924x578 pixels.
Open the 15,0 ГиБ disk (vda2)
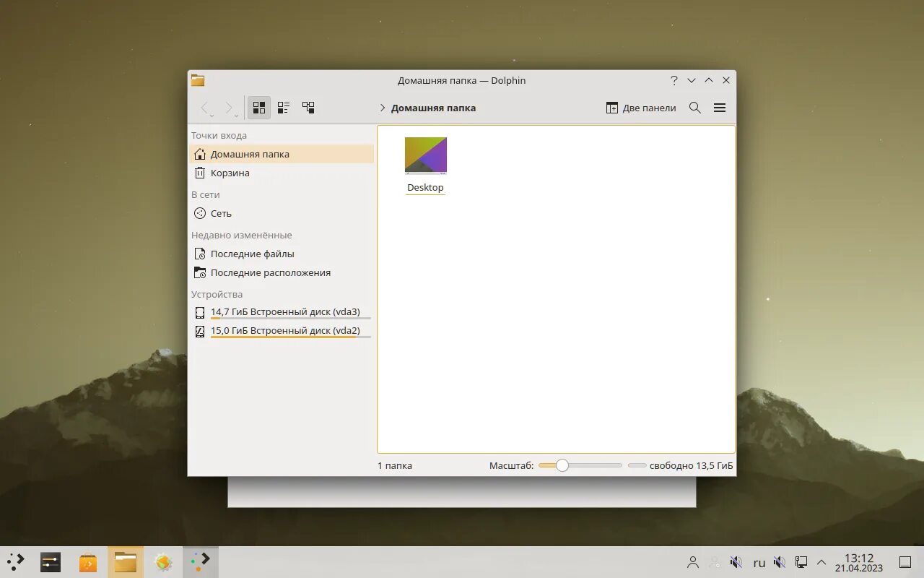click(x=282, y=331)
